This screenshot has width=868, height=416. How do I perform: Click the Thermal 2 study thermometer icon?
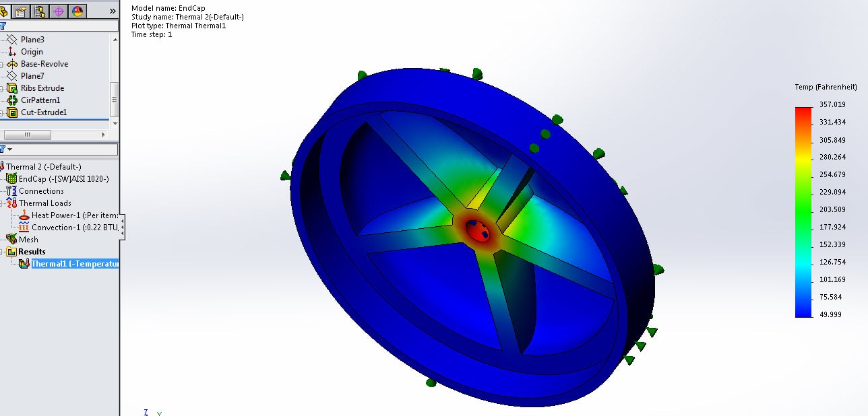2,167
